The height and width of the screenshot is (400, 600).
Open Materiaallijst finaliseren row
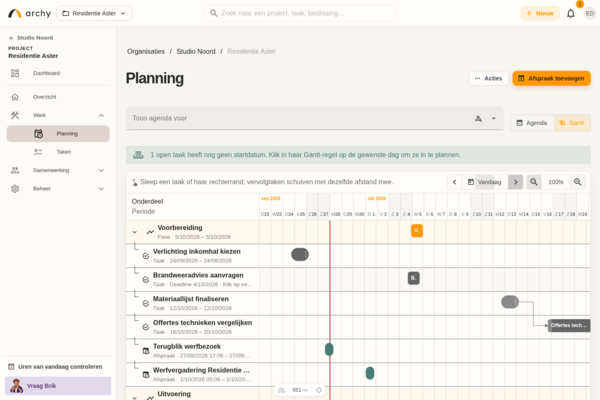click(x=193, y=303)
